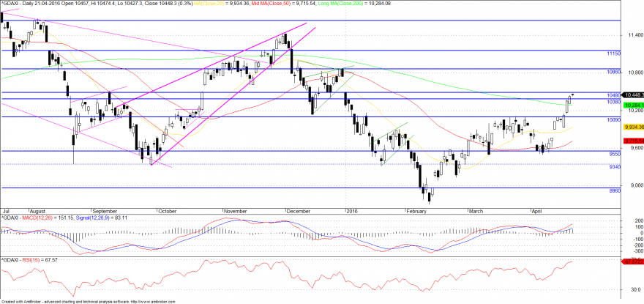
Task: Click the November label on the date axis
Action: [235, 211]
